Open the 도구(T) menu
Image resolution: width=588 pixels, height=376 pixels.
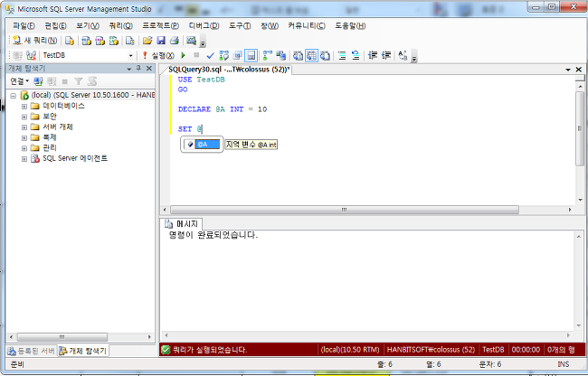240,26
